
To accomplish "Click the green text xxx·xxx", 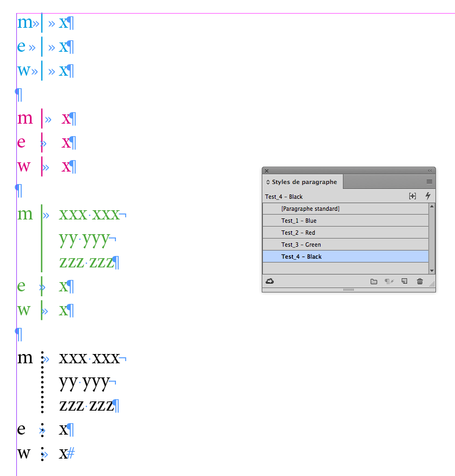I will (89, 215).
